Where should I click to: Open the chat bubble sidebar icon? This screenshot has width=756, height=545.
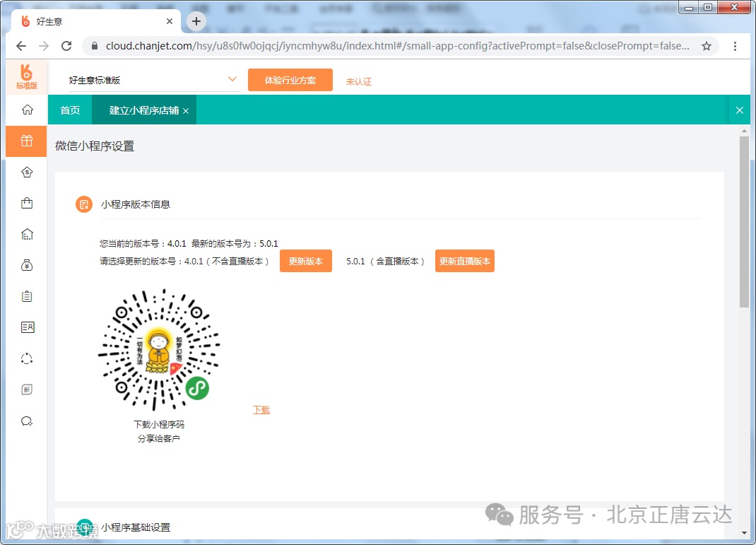pyautogui.click(x=27, y=421)
